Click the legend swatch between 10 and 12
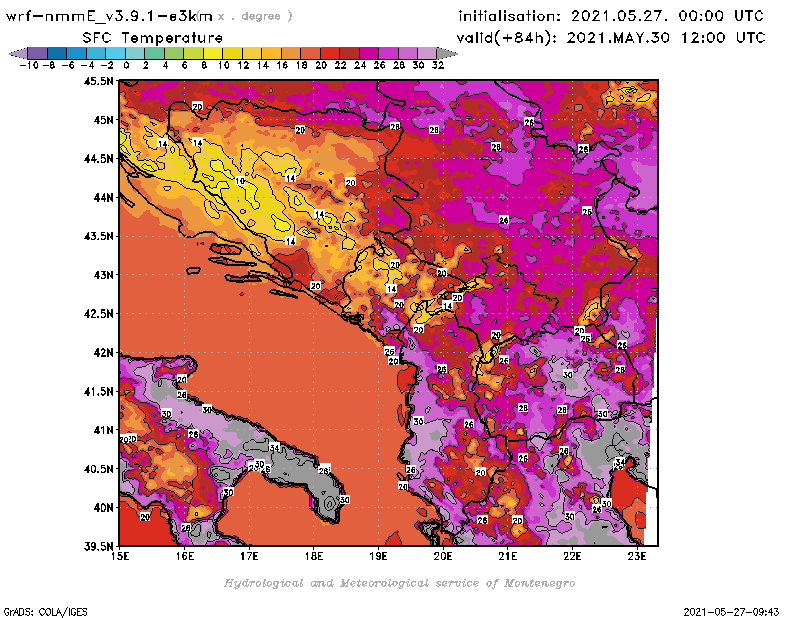This screenshot has height=618, width=800. point(232,53)
